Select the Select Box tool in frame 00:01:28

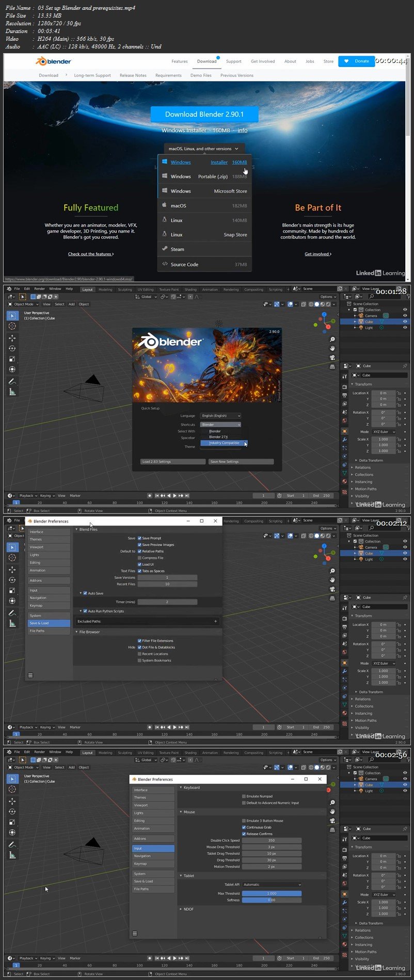tap(12, 316)
